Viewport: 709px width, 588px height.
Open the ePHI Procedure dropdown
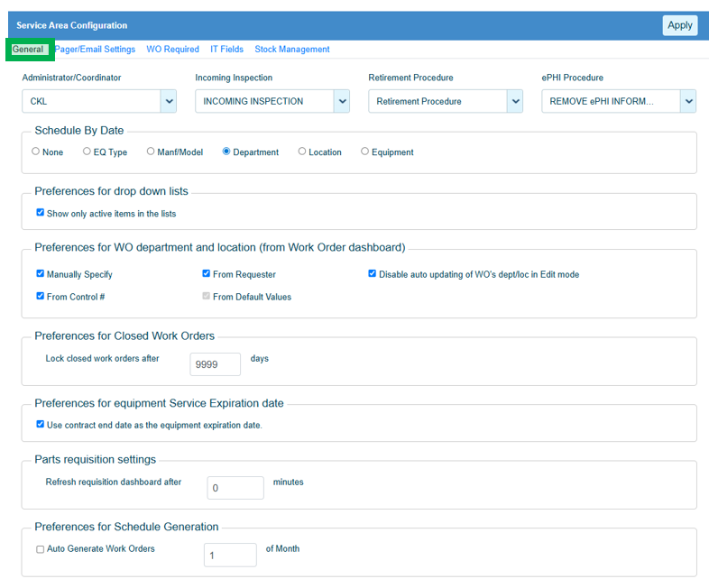coord(687,102)
